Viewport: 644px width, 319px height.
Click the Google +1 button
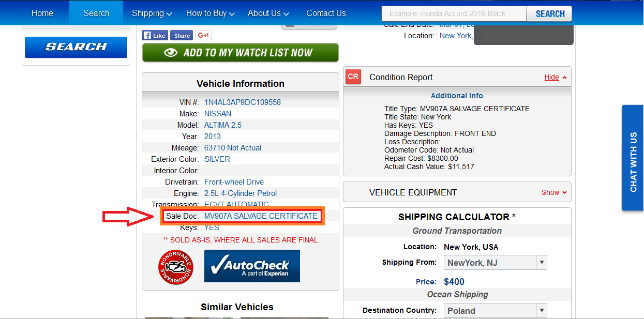pyautogui.click(x=203, y=36)
